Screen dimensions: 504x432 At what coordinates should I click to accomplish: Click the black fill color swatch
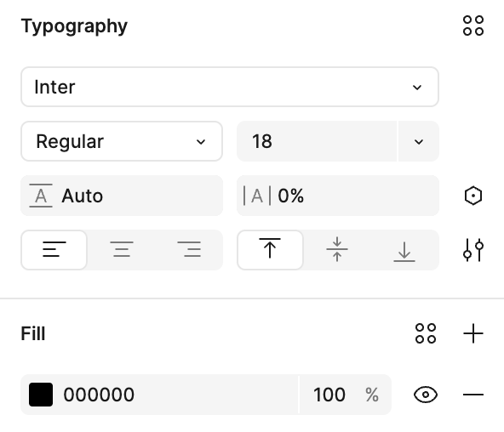coord(41,395)
